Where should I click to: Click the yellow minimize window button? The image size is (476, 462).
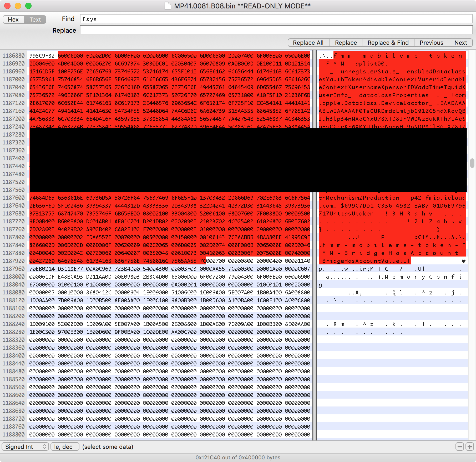[18, 6]
